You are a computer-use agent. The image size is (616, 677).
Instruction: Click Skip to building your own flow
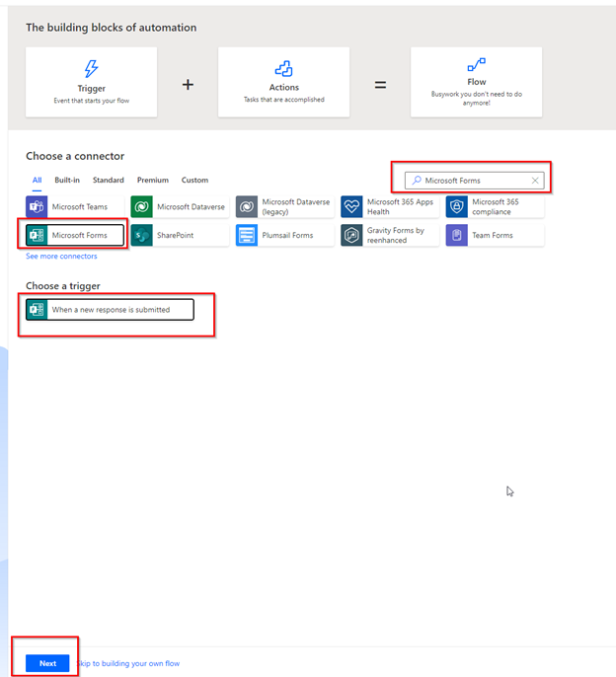(128, 663)
